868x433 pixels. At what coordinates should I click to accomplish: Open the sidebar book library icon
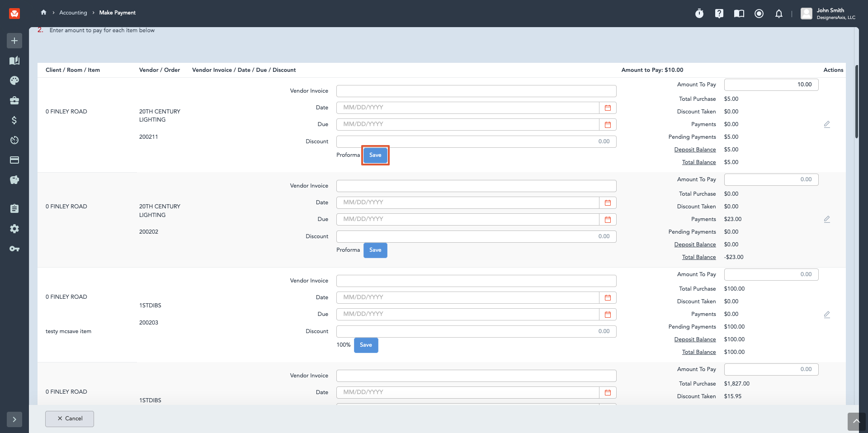[x=14, y=61]
